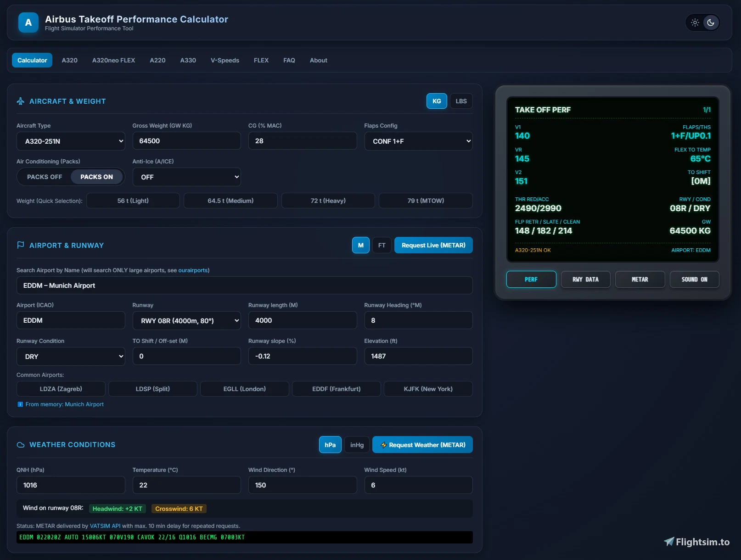Open the Anti-Ice dropdown
The width and height of the screenshot is (741, 560).
pos(186,177)
